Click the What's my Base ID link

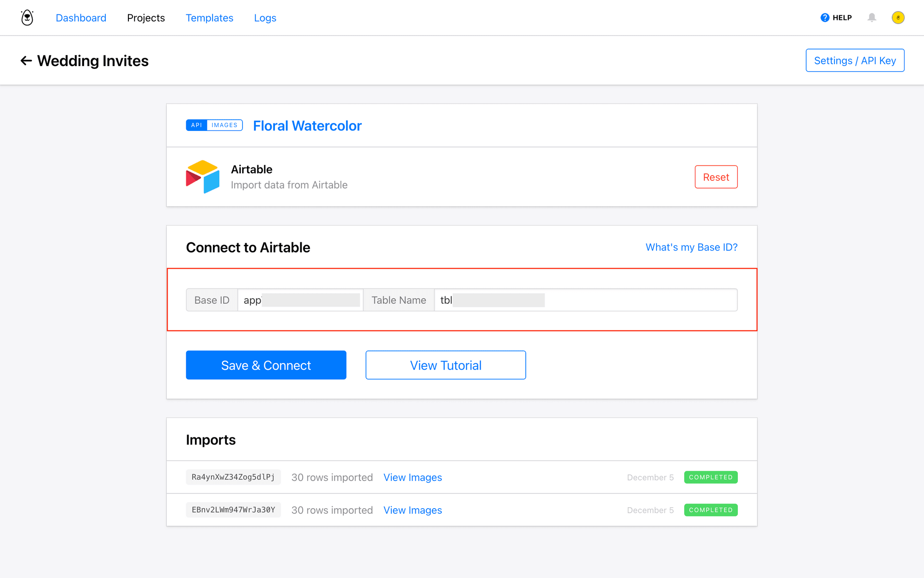[x=691, y=247]
